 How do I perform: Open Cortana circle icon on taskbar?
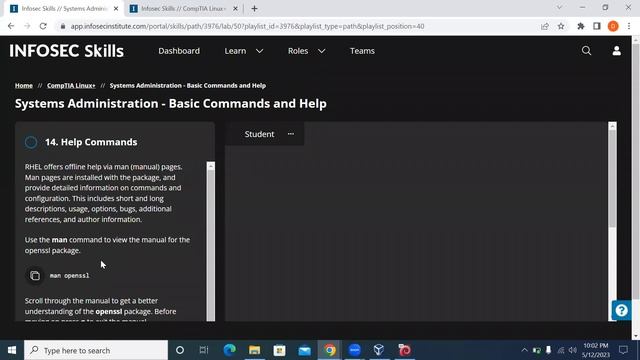click(180, 350)
